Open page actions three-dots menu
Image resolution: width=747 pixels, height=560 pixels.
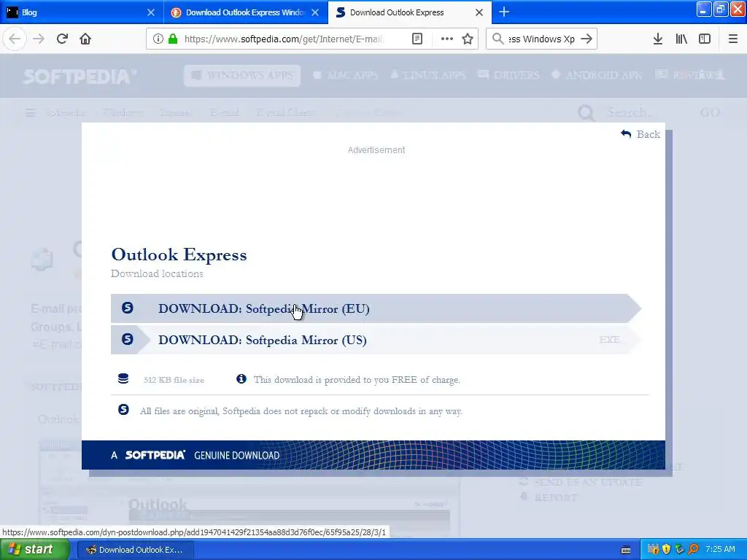pos(447,39)
